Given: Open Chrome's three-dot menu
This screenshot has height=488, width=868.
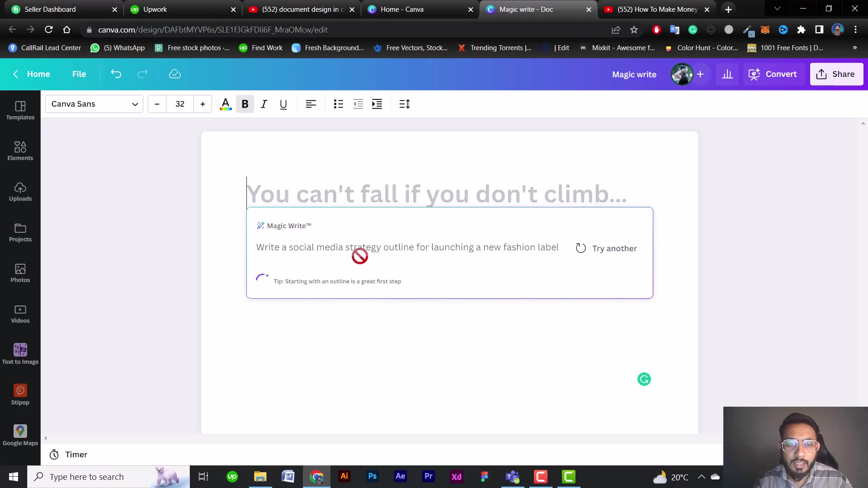Looking at the screenshot, I should tap(855, 30).
